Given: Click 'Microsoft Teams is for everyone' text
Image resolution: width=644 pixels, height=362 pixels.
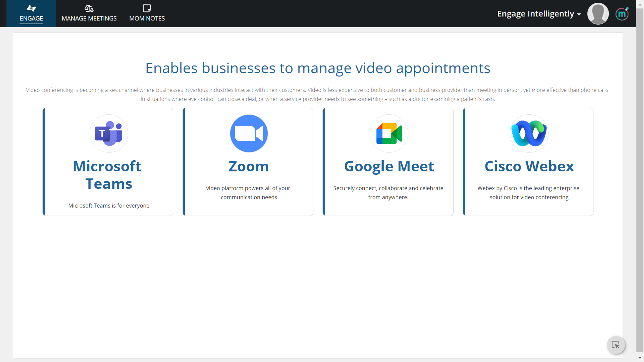Looking at the screenshot, I should pyautogui.click(x=109, y=205).
